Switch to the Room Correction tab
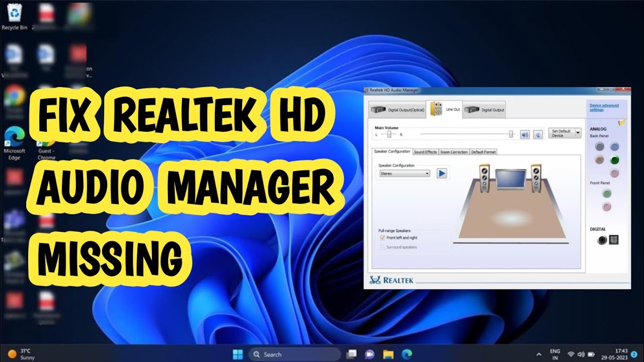Screen dimensions: 644x362 point(454,152)
